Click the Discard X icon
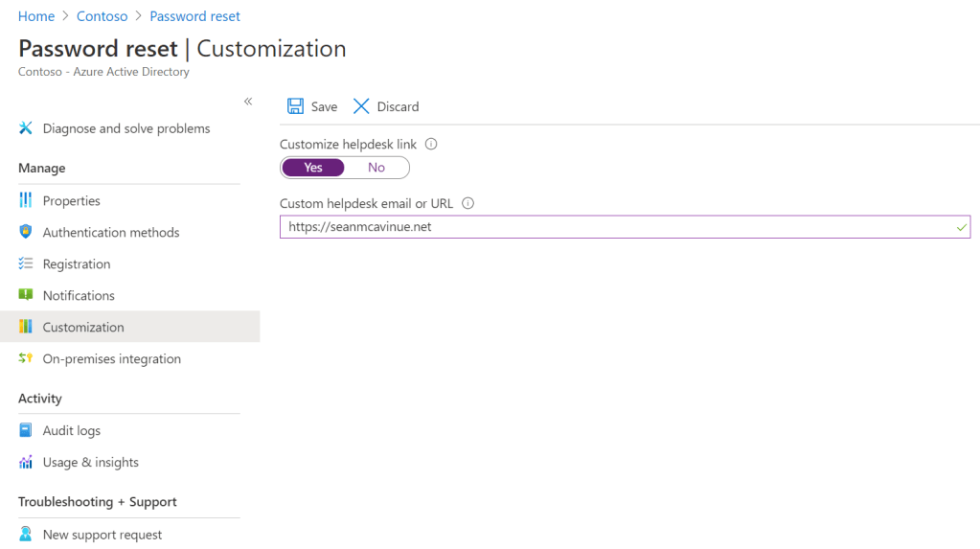Image resolution: width=980 pixels, height=549 pixels. click(361, 106)
